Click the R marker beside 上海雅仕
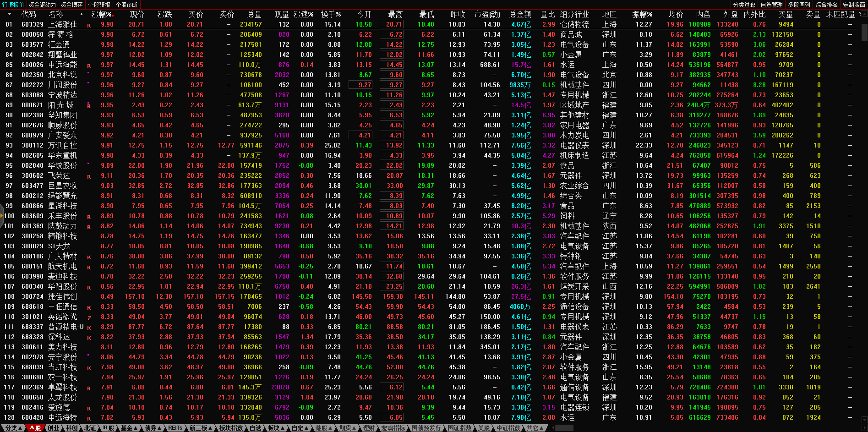 point(89,26)
